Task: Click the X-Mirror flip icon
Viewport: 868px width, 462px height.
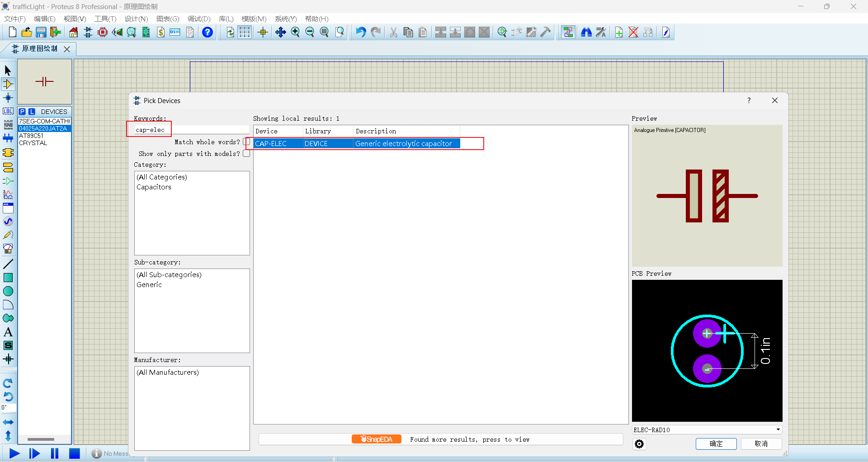Action: (8, 422)
